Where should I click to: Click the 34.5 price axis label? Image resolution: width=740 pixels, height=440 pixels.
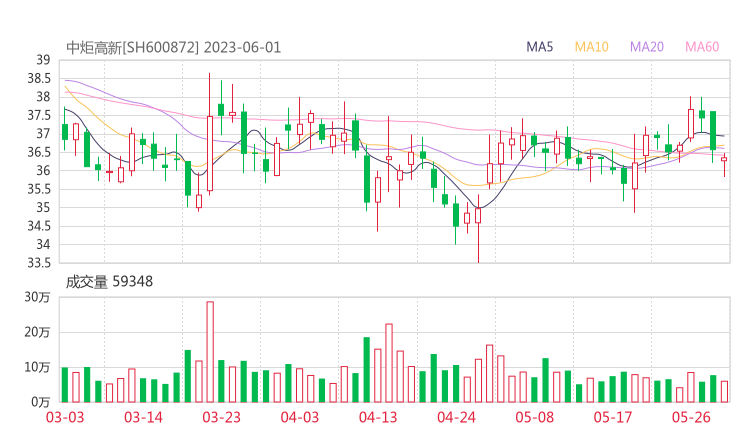39,226
